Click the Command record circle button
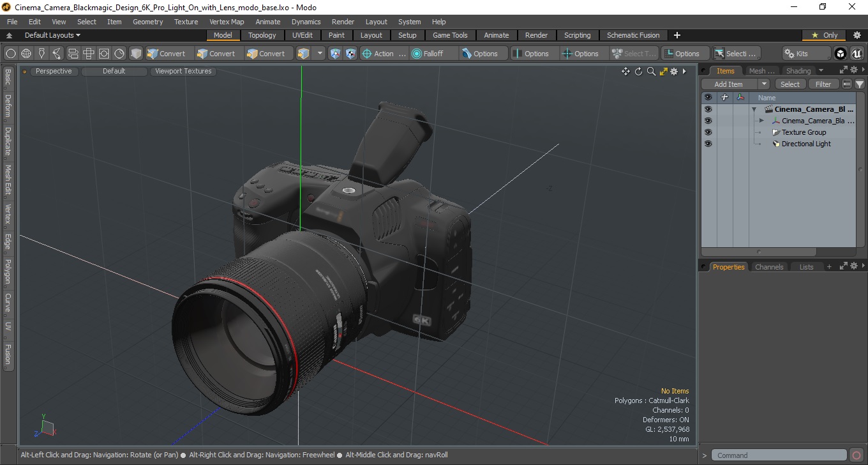 pyautogui.click(x=857, y=455)
